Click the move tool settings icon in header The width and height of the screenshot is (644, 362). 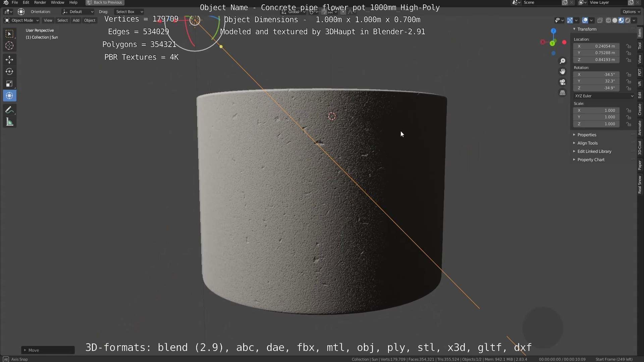21,12
